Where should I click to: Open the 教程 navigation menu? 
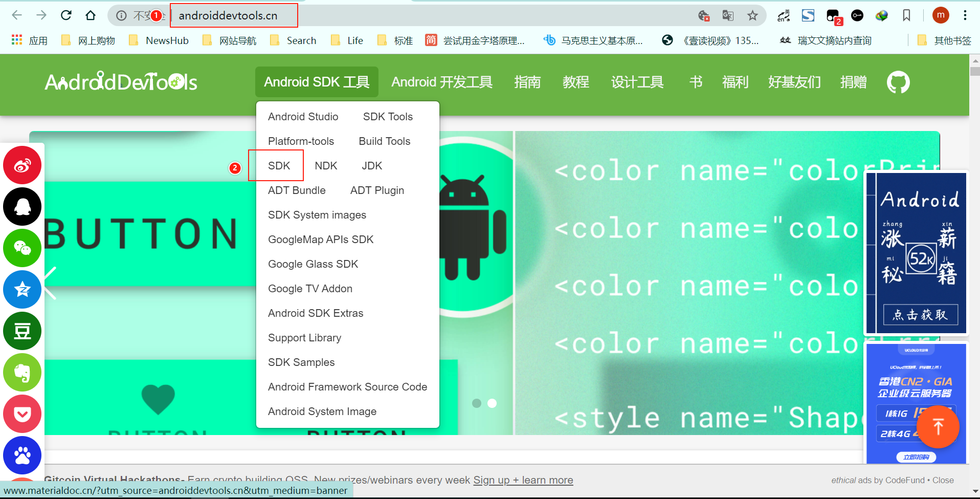pyautogui.click(x=576, y=82)
